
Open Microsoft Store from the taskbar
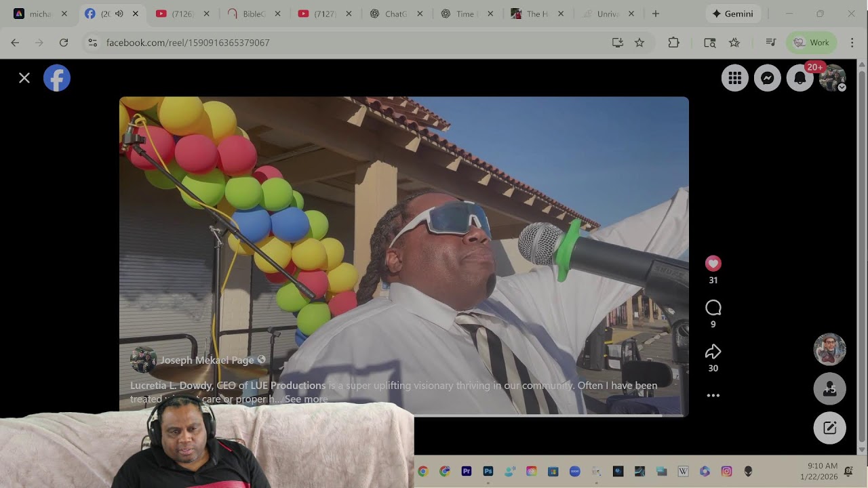tap(553, 471)
